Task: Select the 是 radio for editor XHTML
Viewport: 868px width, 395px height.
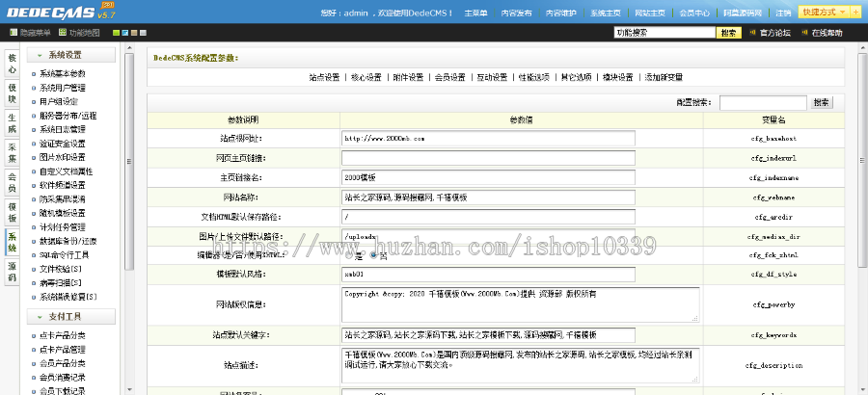Action: tap(350, 255)
